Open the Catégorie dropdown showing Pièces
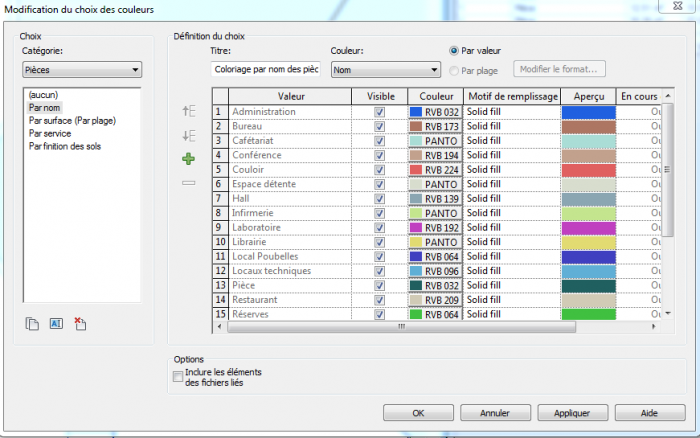Viewport: 700px width, 438px height. (x=82, y=70)
